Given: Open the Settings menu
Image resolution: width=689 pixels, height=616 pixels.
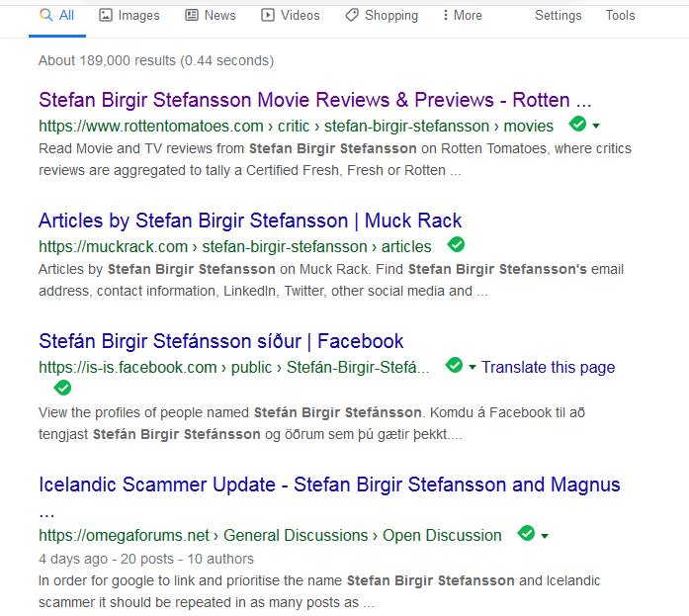Looking at the screenshot, I should click(x=558, y=15).
